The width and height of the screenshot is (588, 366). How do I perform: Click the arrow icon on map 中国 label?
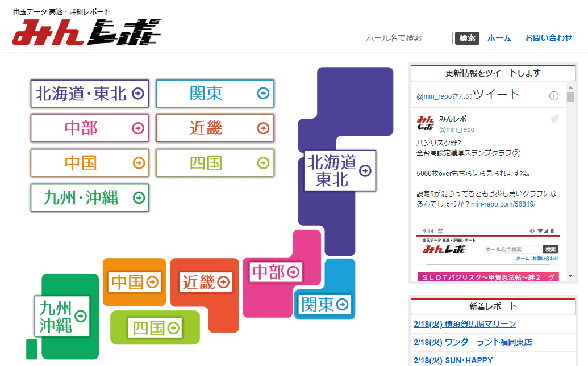[x=152, y=282]
